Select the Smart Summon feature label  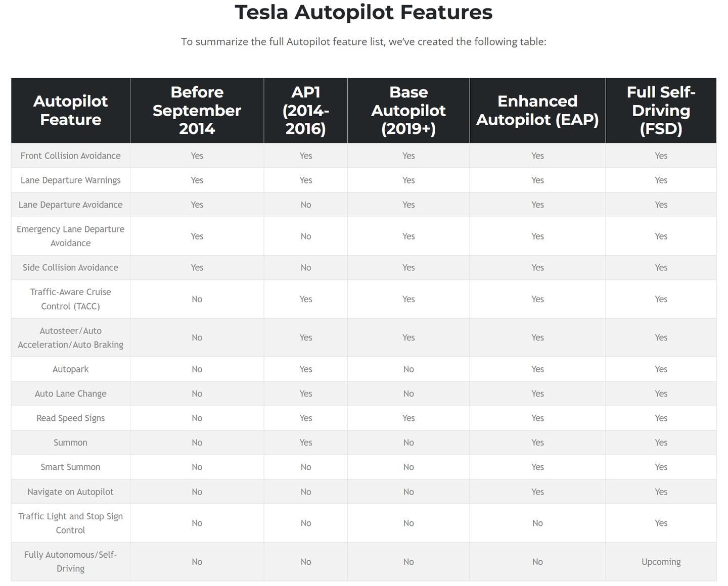point(71,467)
